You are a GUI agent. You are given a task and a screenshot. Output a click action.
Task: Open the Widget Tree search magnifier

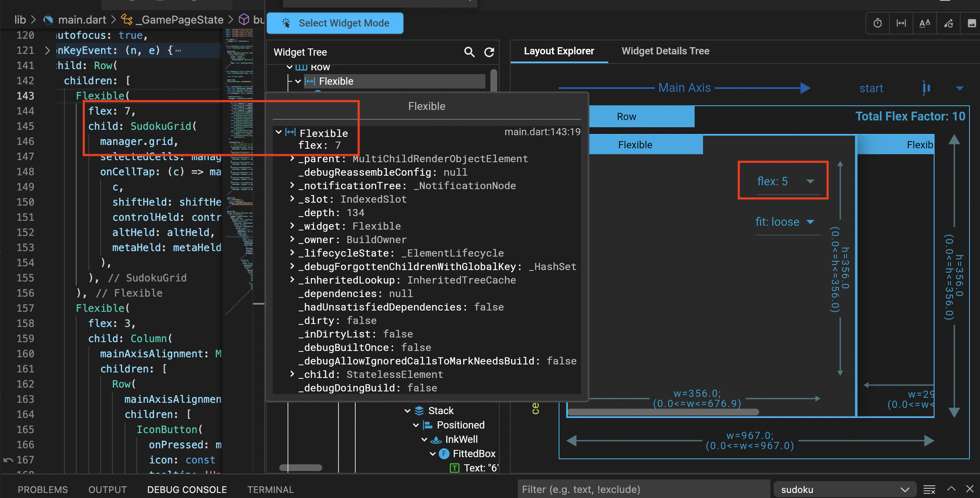tap(469, 52)
